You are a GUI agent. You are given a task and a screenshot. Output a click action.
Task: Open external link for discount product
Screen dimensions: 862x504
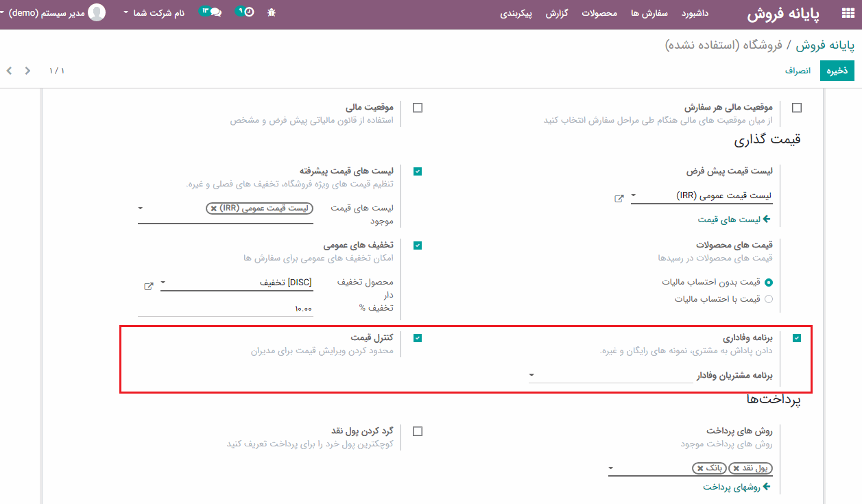click(148, 286)
